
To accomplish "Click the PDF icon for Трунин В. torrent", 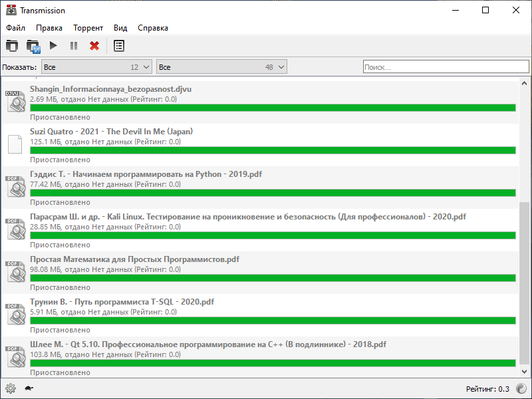I will click(x=15, y=314).
